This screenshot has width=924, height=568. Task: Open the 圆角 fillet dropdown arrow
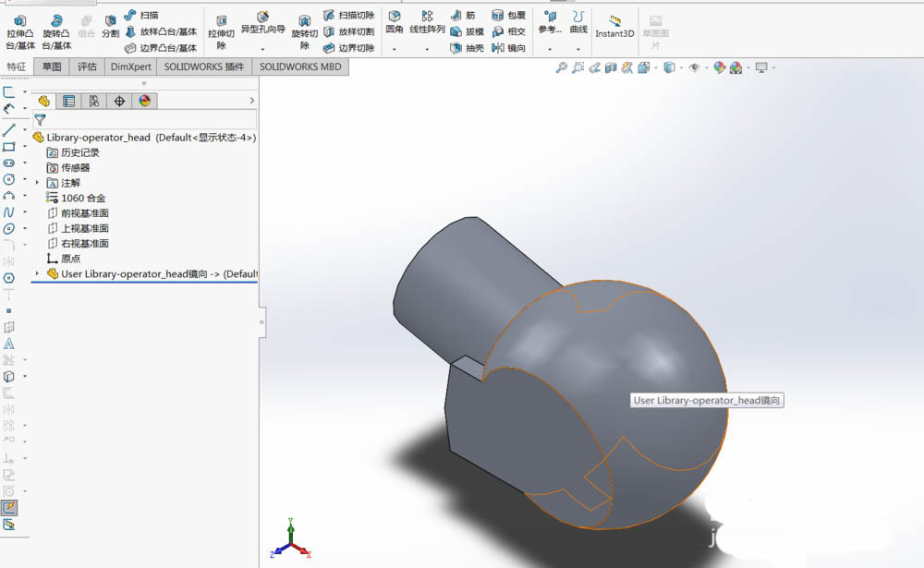coord(395,49)
